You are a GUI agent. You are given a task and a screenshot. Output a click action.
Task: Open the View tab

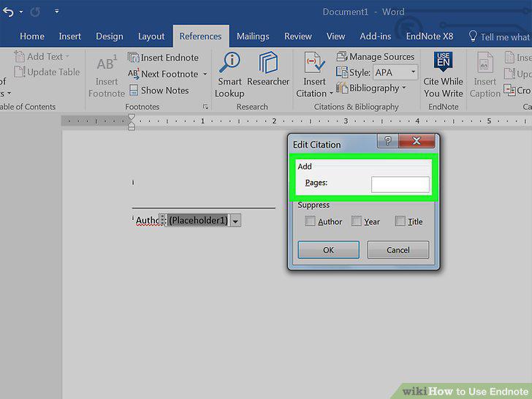335,37
